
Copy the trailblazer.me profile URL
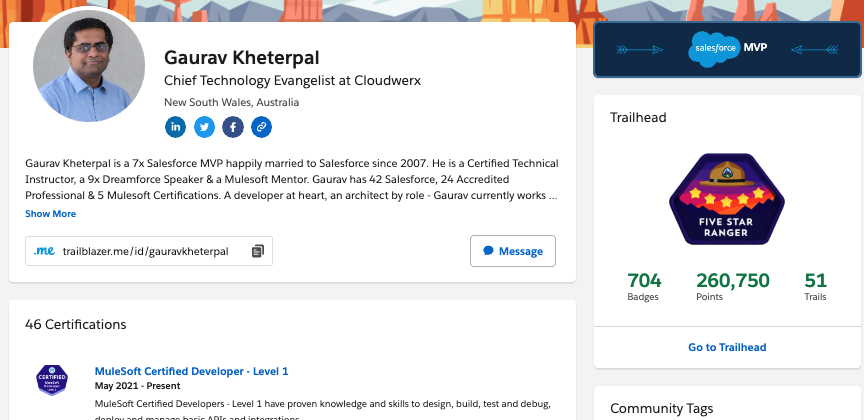[258, 251]
